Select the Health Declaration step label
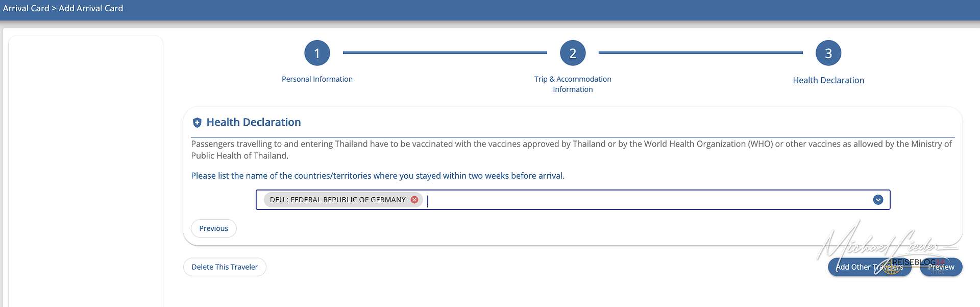The image size is (980, 307). tap(828, 80)
